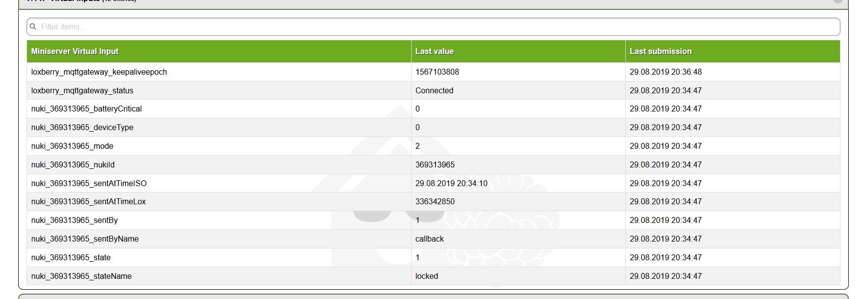Click the value 1567103808
Image resolution: width=868 pixels, height=299 pixels.
437,72
